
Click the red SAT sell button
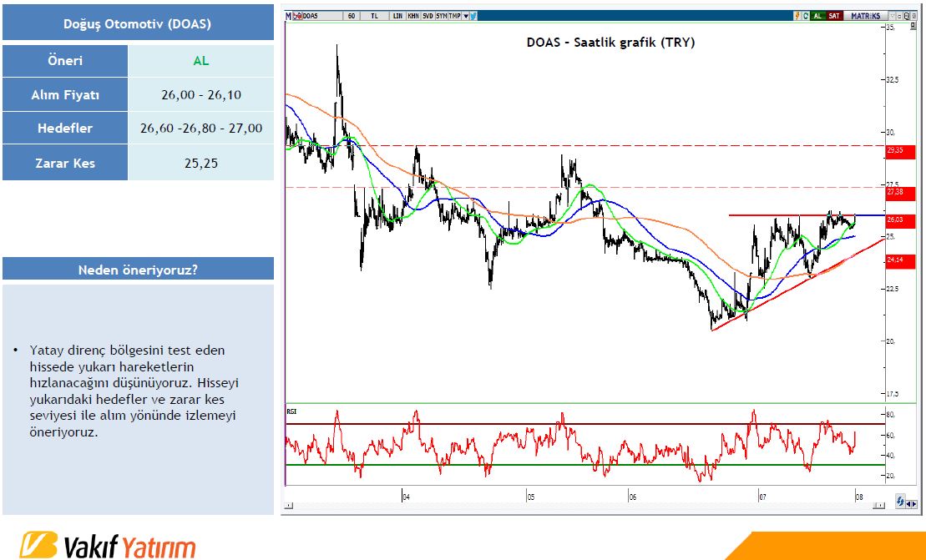coord(834,16)
